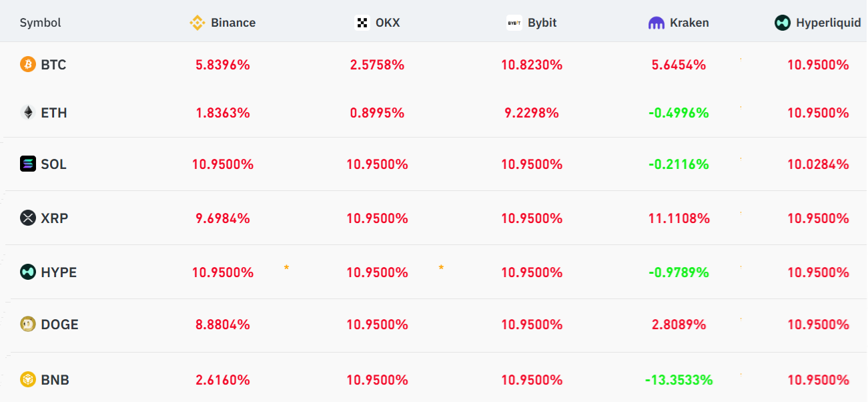The width and height of the screenshot is (868, 402).
Task: Click the Kraken logo in header
Action: click(x=657, y=23)
